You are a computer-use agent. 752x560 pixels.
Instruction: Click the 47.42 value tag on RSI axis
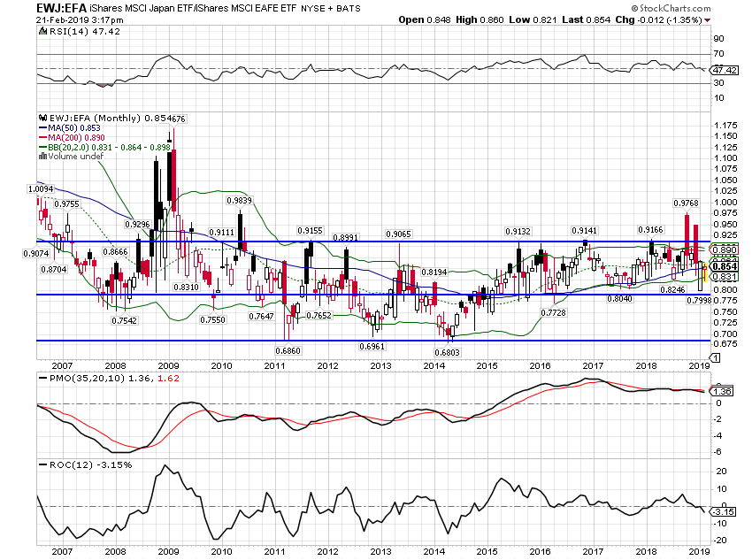[725, 71]
